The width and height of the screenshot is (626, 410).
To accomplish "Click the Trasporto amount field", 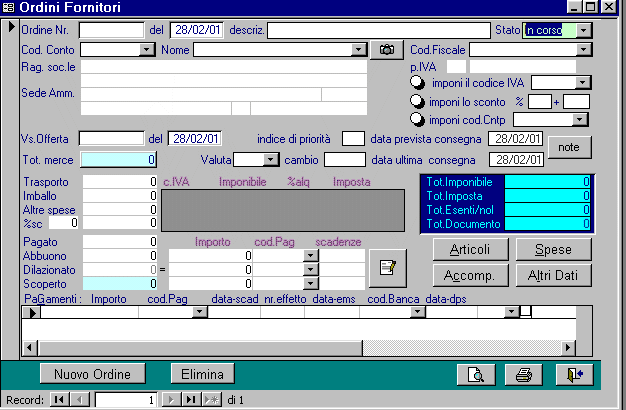I will click(120, 182).
